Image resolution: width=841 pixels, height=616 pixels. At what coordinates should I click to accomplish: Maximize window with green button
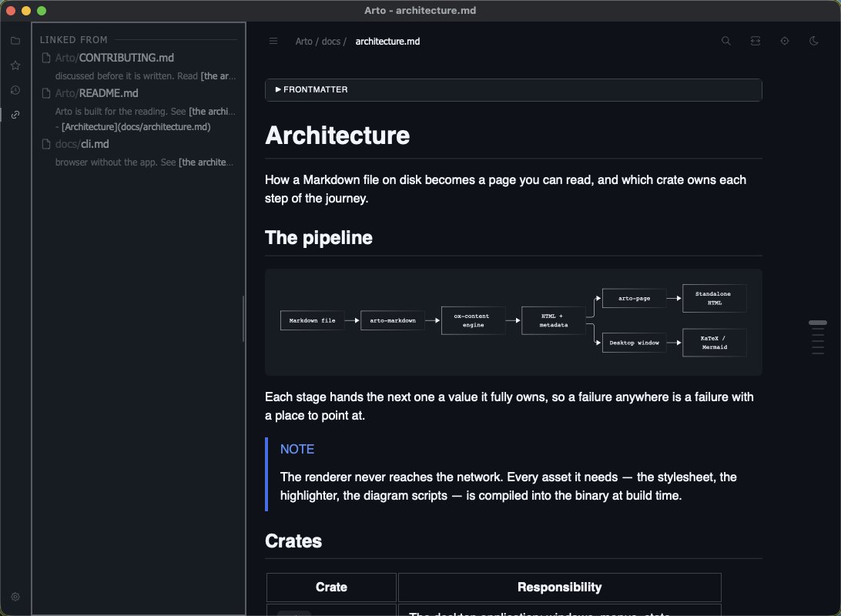pyautogui.click(x=42, y=11)
